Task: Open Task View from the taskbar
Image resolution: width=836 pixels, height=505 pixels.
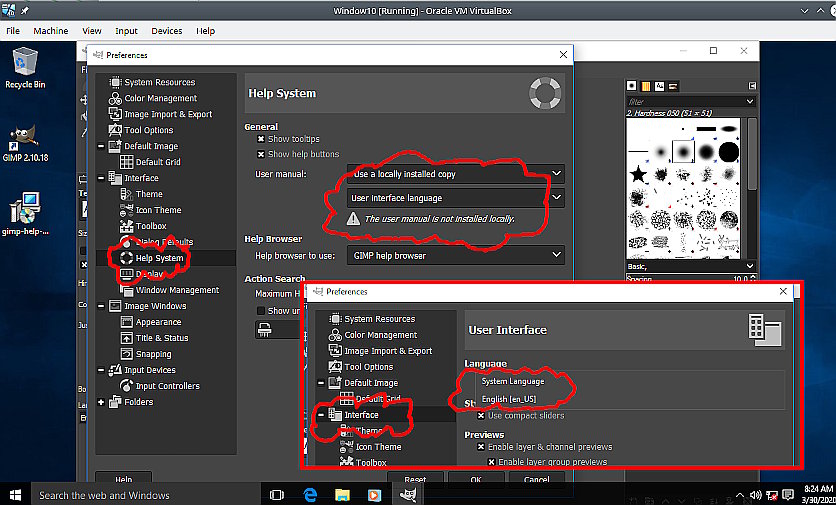Action: point(277,495)
